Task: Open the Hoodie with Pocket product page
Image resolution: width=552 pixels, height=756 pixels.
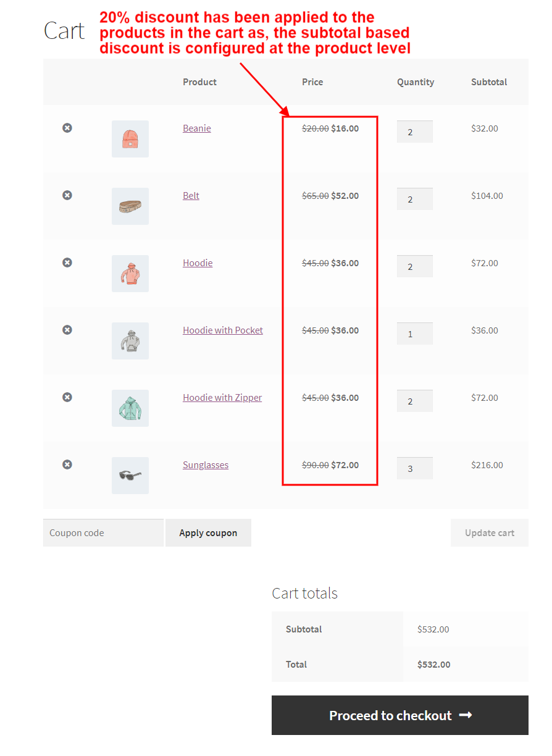Action: [223, 330]
